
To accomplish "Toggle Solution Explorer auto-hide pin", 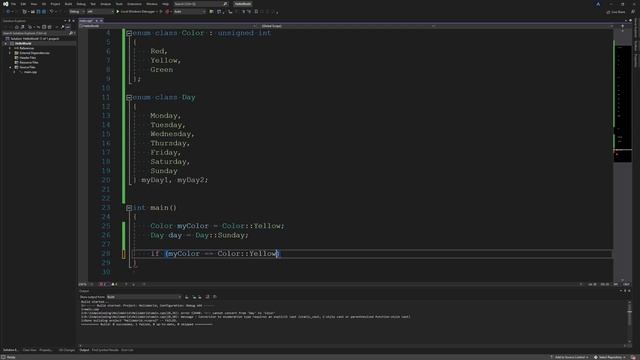I will [x=69, y=21].
